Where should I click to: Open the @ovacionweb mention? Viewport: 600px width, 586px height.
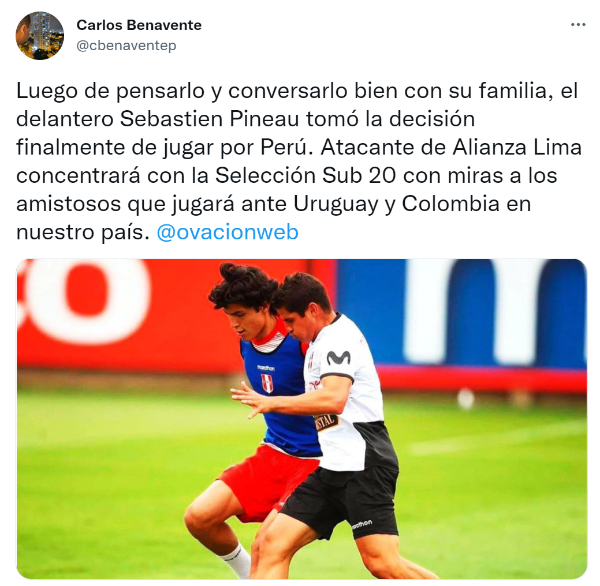pyautogui.click(x=228, y=232)
